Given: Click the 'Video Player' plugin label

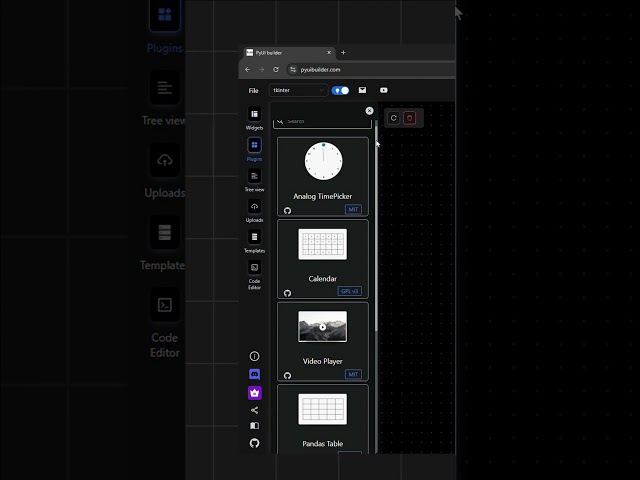Looking at the screenshot, I should point(322,361).
